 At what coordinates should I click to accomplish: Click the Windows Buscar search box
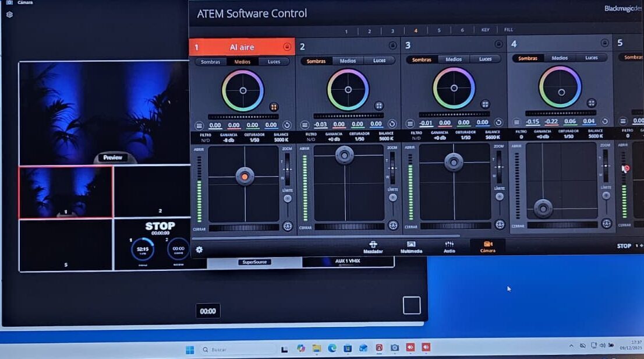click(238, 350)
